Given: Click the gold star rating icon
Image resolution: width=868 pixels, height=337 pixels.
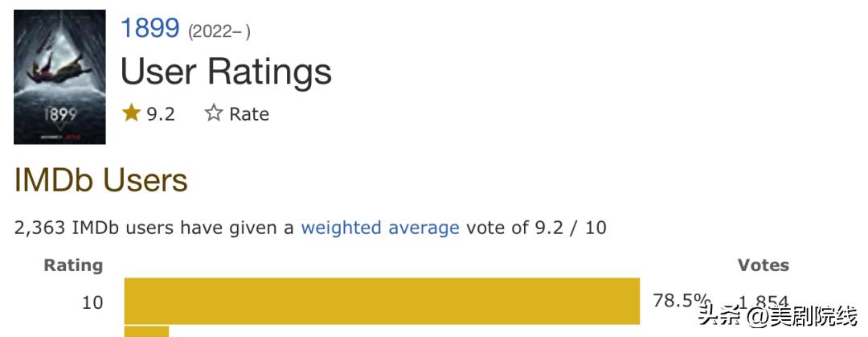Looking at the screenshot, I should (x=131, y=113).
